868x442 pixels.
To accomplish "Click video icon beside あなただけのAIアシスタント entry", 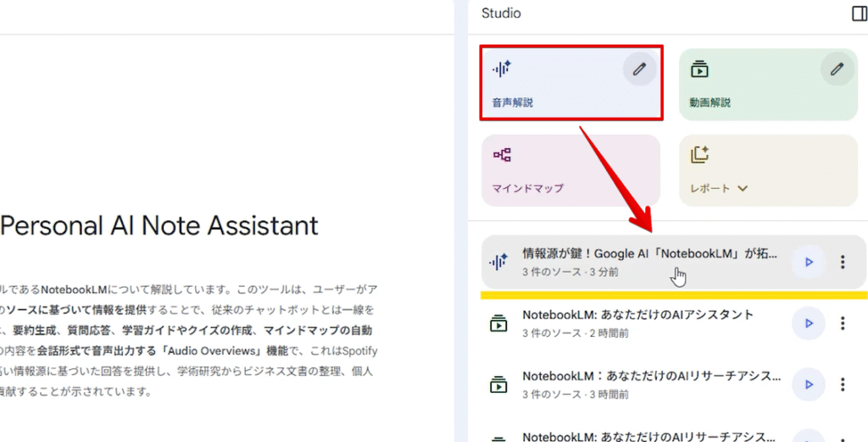I will [x=499, y=323].
